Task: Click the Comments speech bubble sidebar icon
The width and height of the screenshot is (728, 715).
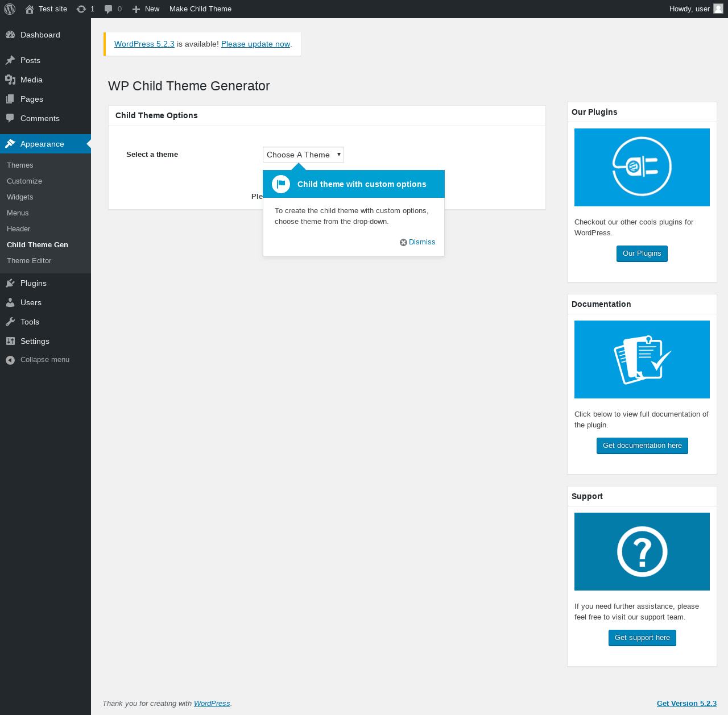Action: tap(10, 118)
